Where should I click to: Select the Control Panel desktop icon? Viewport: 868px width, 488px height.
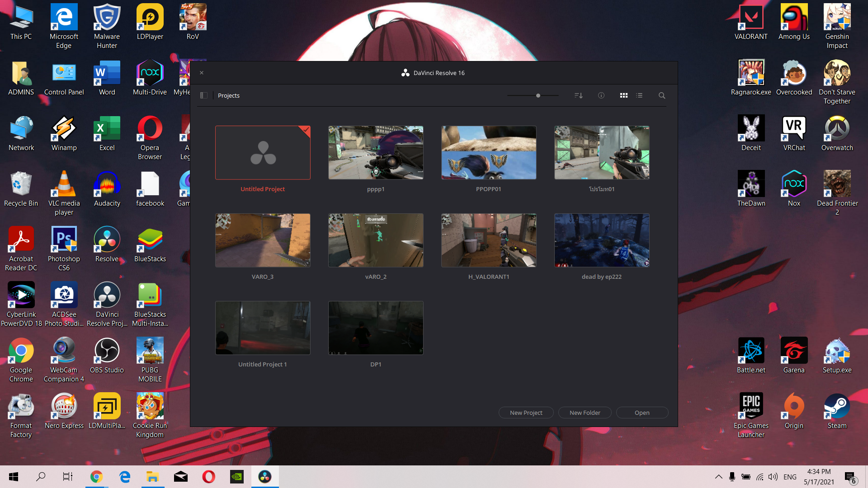[64, 78]
